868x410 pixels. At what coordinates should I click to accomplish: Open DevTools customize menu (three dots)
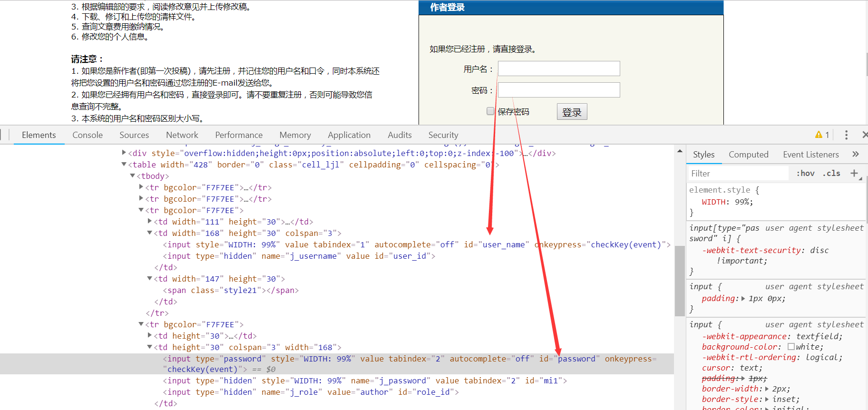pyautogui.click(x=846, y=135)
